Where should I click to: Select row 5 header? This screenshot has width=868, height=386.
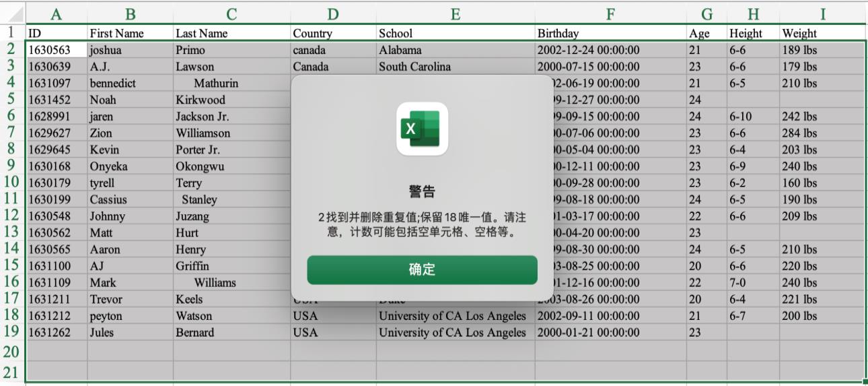[11, 100]
